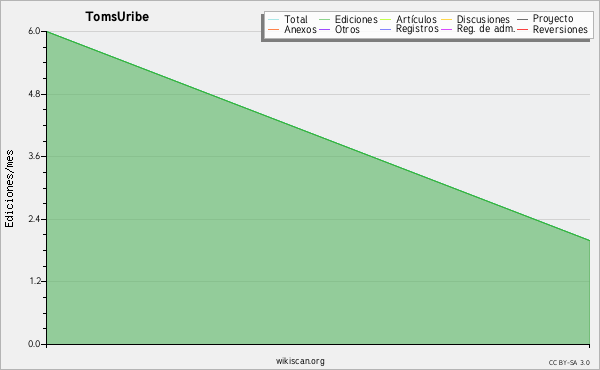This screenshot has height=370, width=600.
Task: Click the 6.0 y-axis value
Action: (34, 31)
